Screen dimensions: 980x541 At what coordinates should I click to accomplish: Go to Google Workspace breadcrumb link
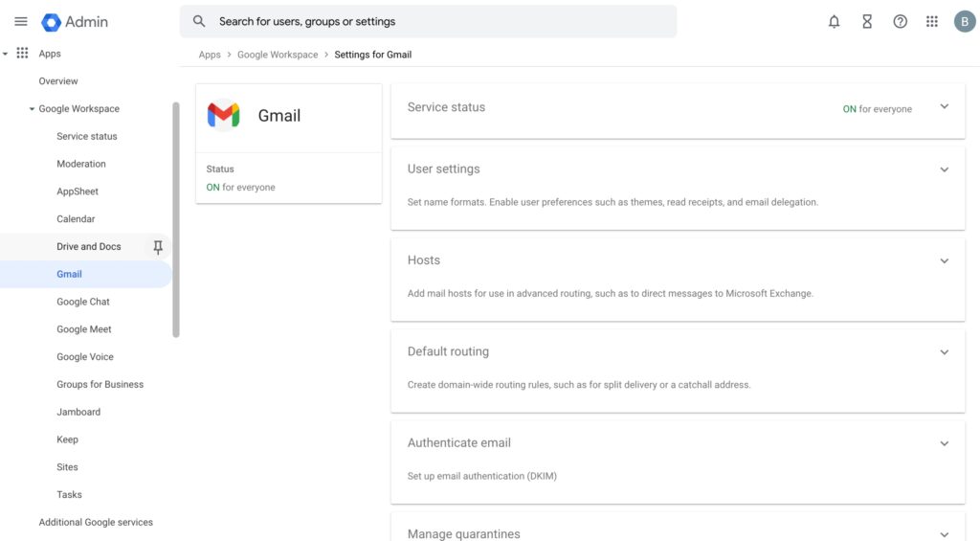pos(278,55)
